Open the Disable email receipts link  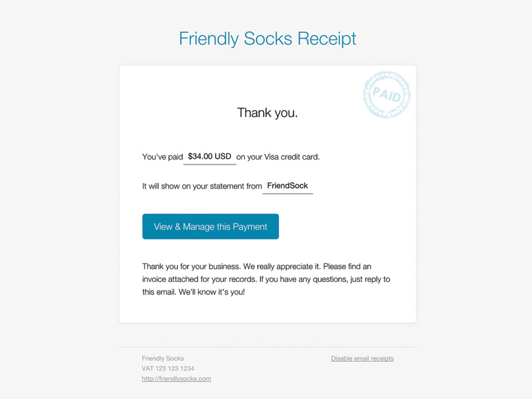(362, 358)
